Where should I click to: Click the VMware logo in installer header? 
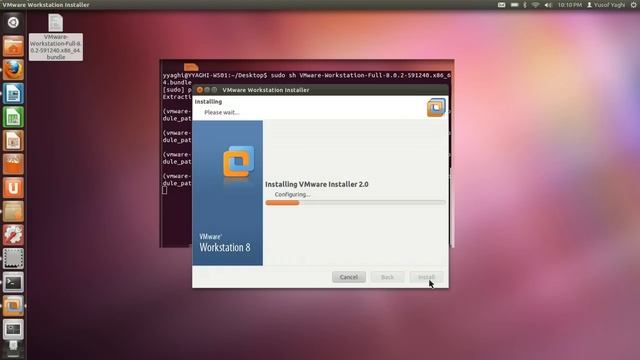(436, 107)
